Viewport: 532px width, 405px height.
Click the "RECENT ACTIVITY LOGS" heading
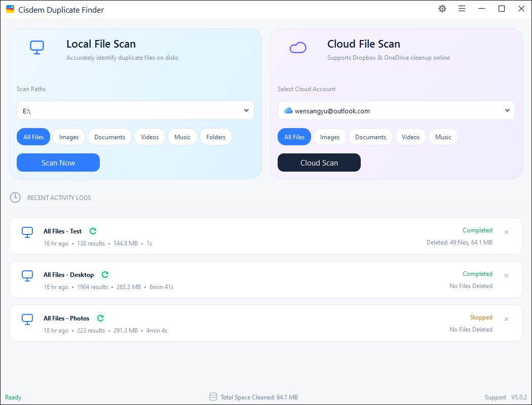[59, 197]
